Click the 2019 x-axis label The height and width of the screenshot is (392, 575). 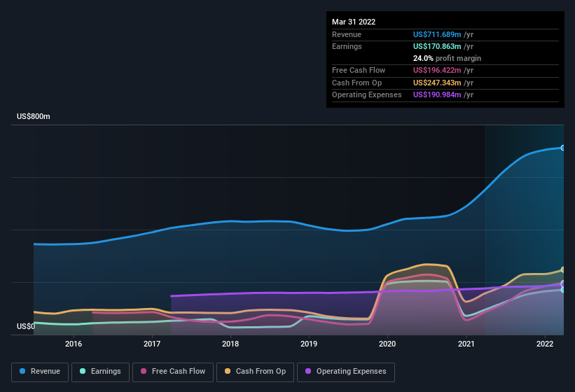tap(309, 344)
